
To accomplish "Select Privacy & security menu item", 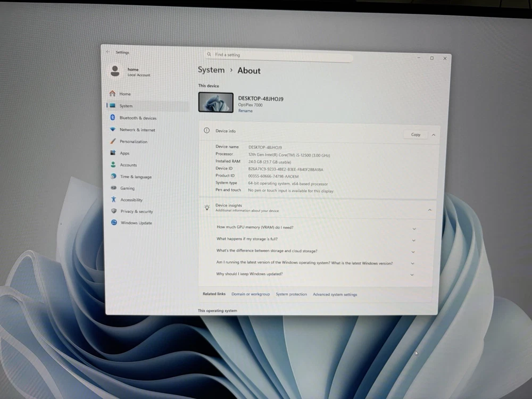I will [136, 211].
